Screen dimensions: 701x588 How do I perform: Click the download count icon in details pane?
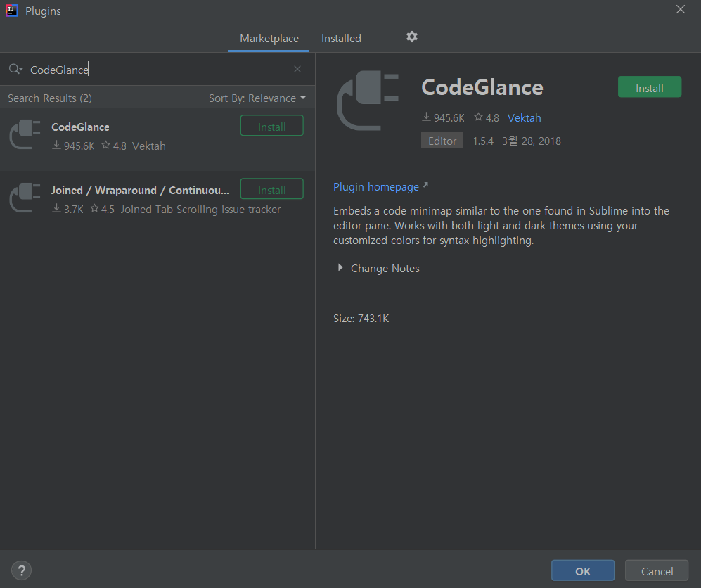point(427,117)
